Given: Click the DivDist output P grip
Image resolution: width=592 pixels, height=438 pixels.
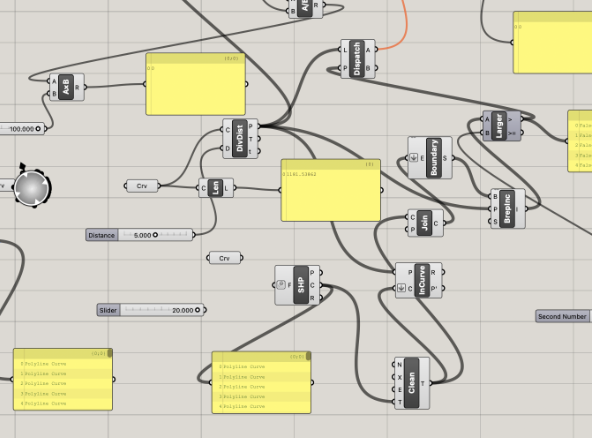Looking at the screenshot, I should [x=259, y=126].
